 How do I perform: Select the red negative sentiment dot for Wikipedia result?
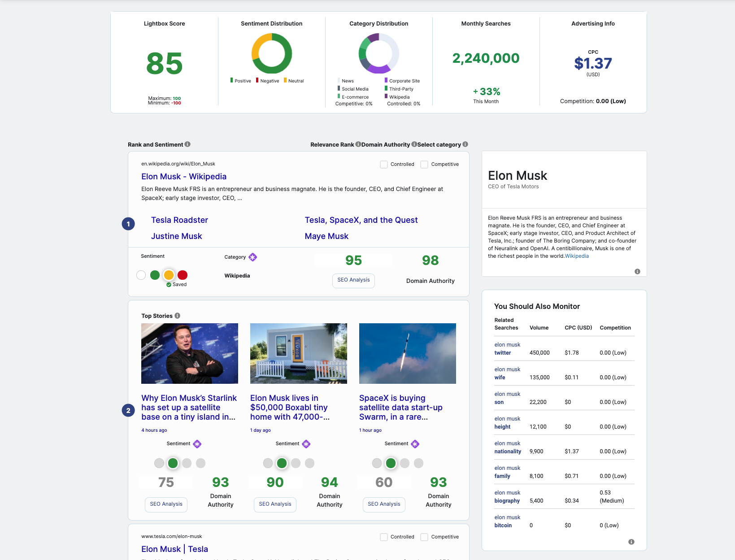[x=182, y=275]
